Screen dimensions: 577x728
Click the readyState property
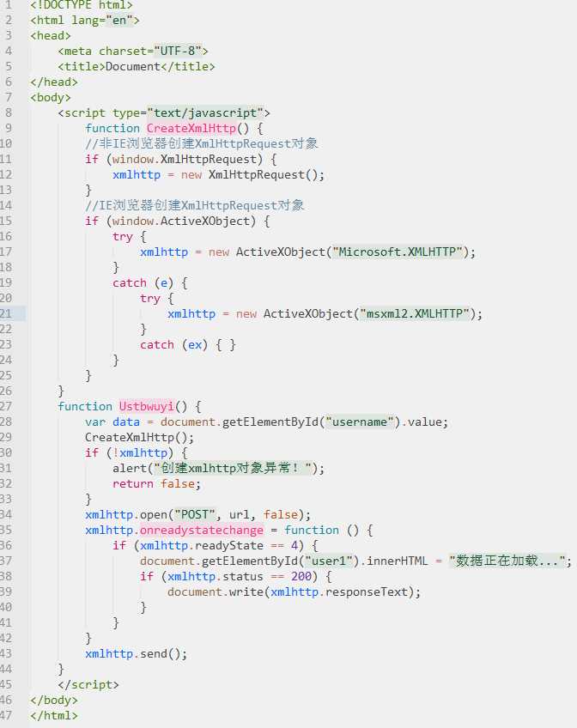point(229,545)
